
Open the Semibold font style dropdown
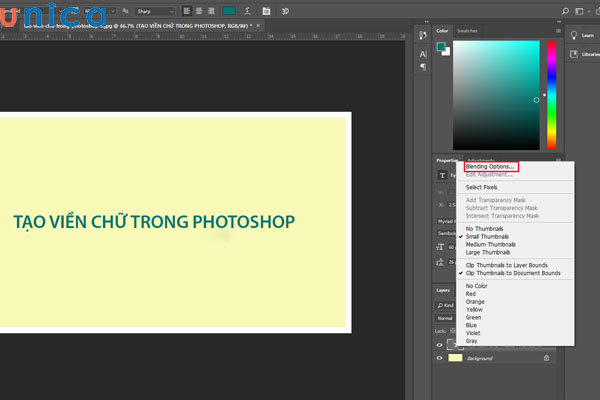[447, 233]
